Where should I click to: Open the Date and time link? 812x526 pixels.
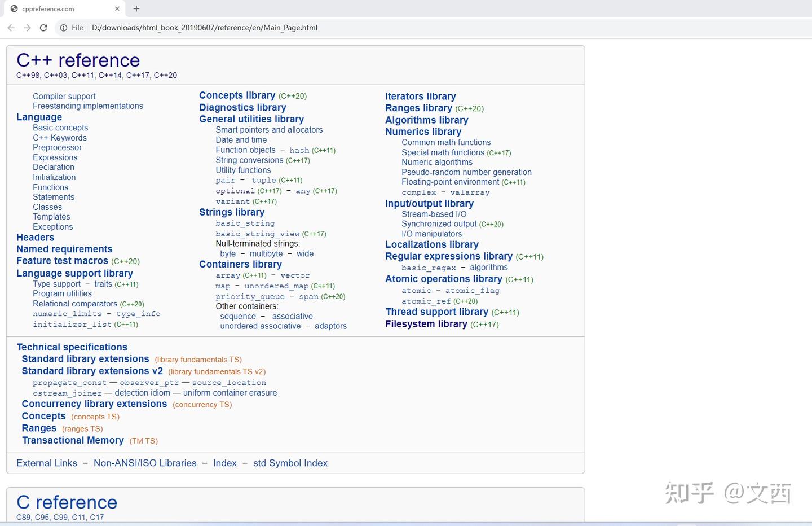pos(241,140)
